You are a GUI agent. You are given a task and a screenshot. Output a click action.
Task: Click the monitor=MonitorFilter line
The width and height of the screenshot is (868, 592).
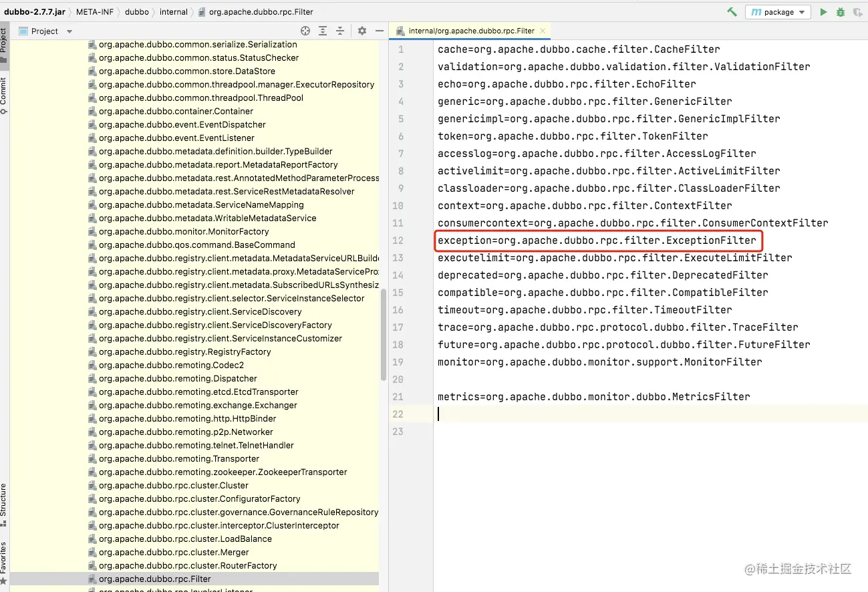(x=599, y=362)
